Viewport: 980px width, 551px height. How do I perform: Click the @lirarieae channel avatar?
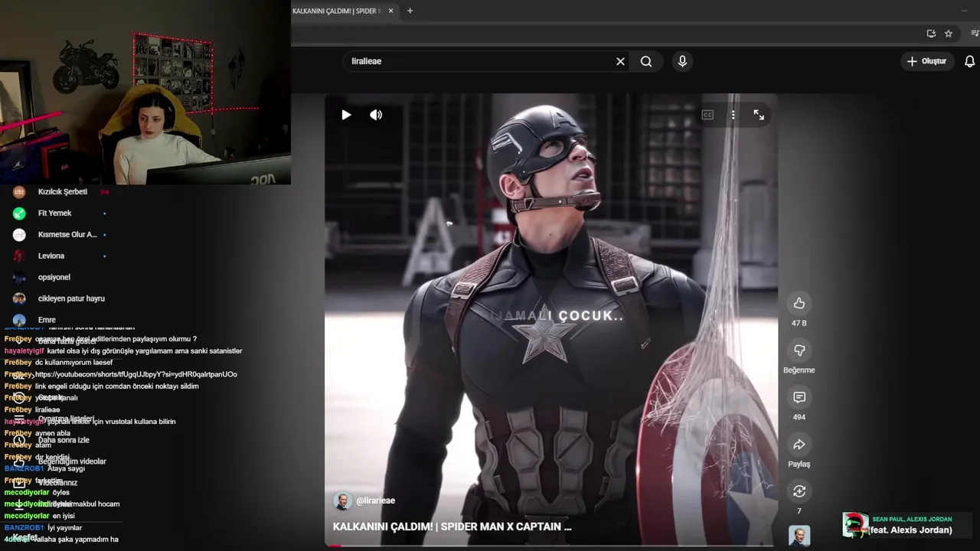pos(342,501)
